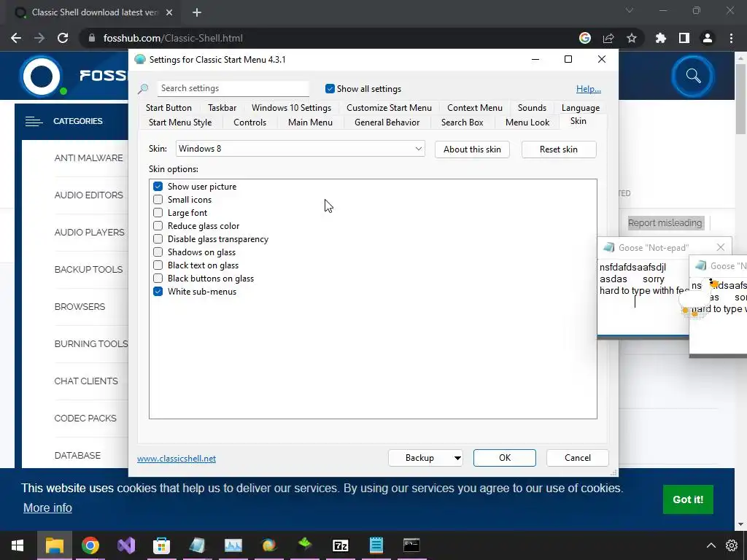
Task: Switch to the Sounds tab
Action: pyautogui.click(x=532, y=108)
